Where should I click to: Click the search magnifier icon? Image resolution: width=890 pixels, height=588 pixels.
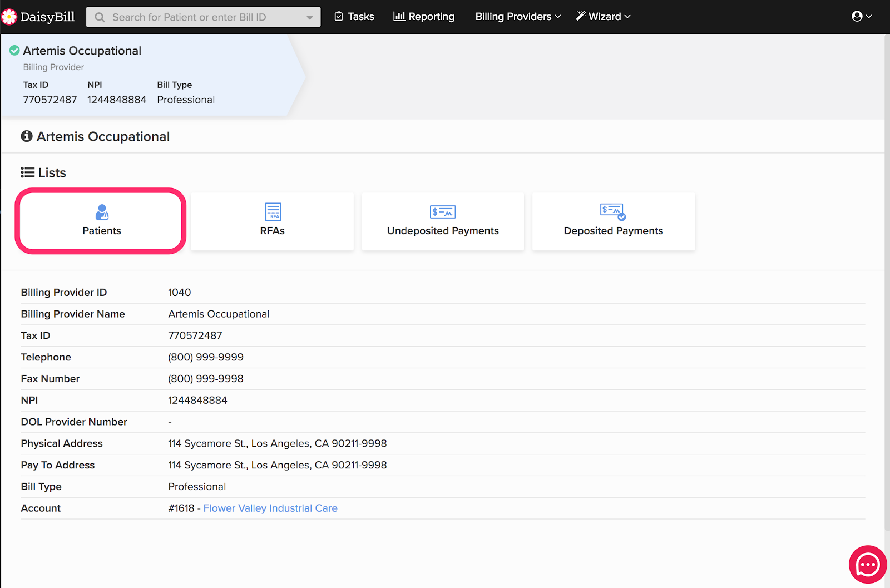pos(100,17)
